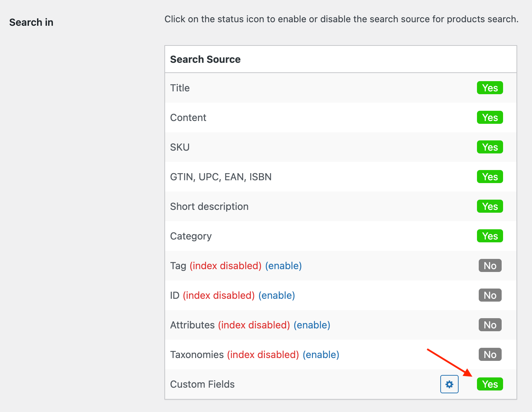Toggle ID status from No
The width and height of the screenshot is (532, 412).
click(x=490, y=295)
